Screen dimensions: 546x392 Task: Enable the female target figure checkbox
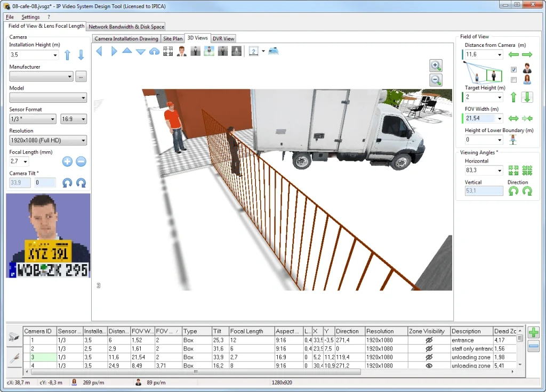pyautogui.click(x=513, y=78)
